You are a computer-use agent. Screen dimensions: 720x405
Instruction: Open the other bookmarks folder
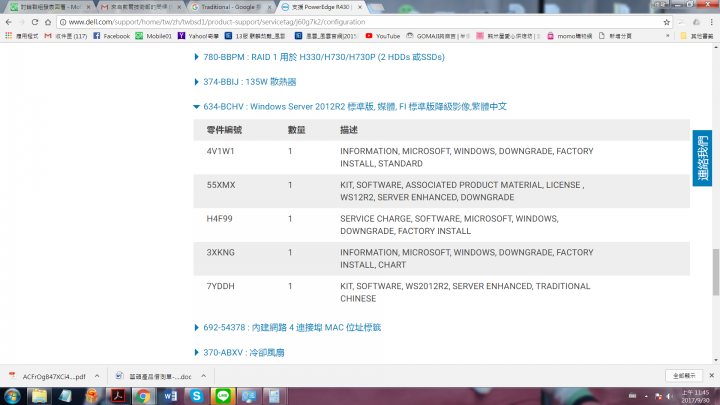point(697,36)
